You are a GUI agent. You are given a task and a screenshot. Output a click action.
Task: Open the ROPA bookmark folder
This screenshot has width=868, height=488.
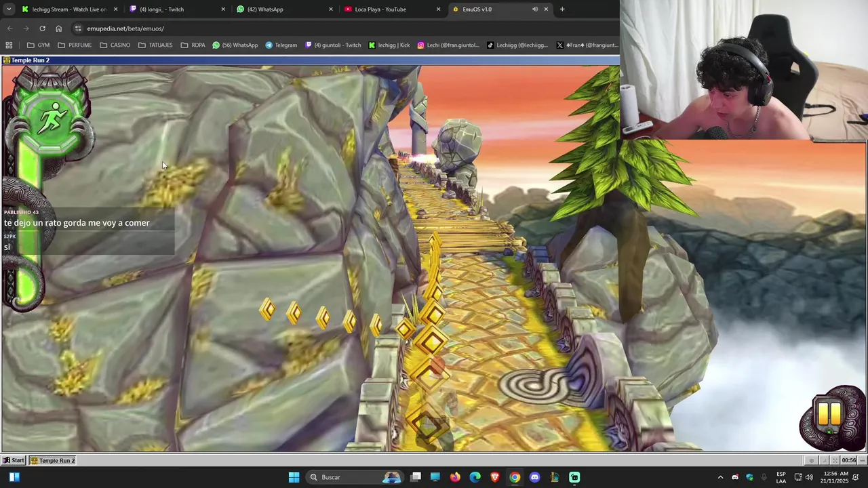[x=193, y=45]
